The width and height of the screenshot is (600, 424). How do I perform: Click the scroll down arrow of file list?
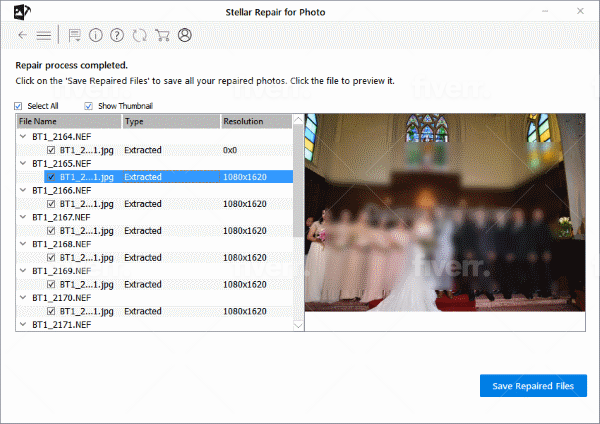[x=298, y=326]
